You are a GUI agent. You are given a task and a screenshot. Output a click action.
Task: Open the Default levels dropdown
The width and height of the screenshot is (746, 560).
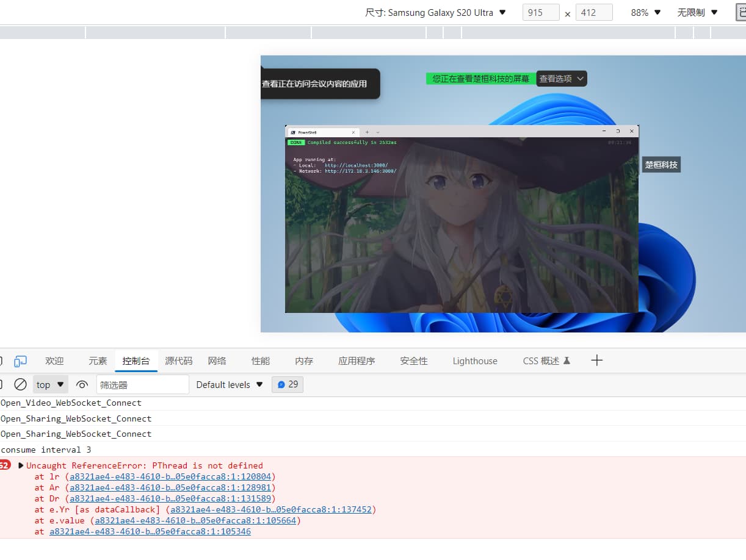[230, 385]
